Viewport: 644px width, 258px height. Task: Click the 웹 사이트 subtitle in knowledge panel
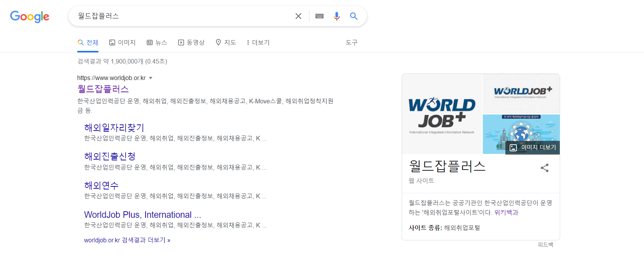(x=421, y=181)
